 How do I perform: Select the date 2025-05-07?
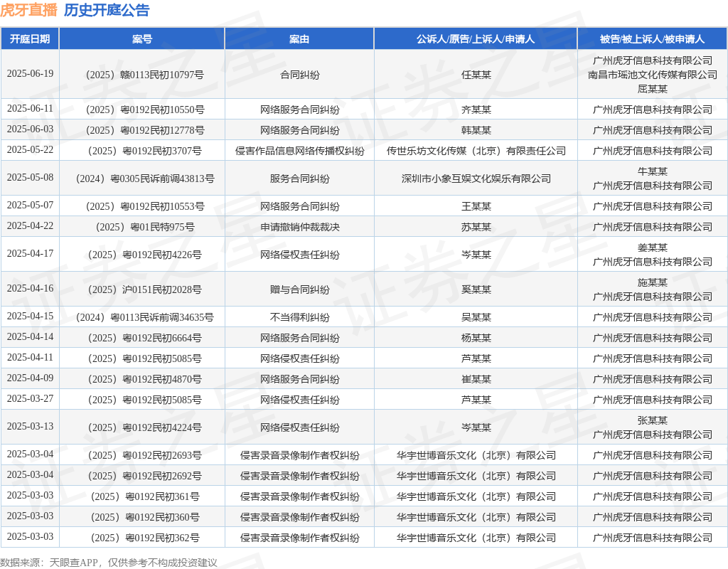[x=30, y=206]
